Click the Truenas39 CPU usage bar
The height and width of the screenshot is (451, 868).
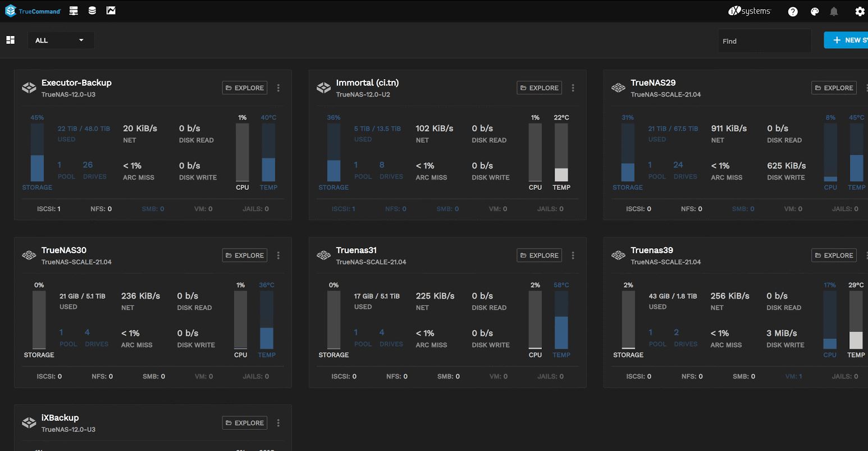830,320
